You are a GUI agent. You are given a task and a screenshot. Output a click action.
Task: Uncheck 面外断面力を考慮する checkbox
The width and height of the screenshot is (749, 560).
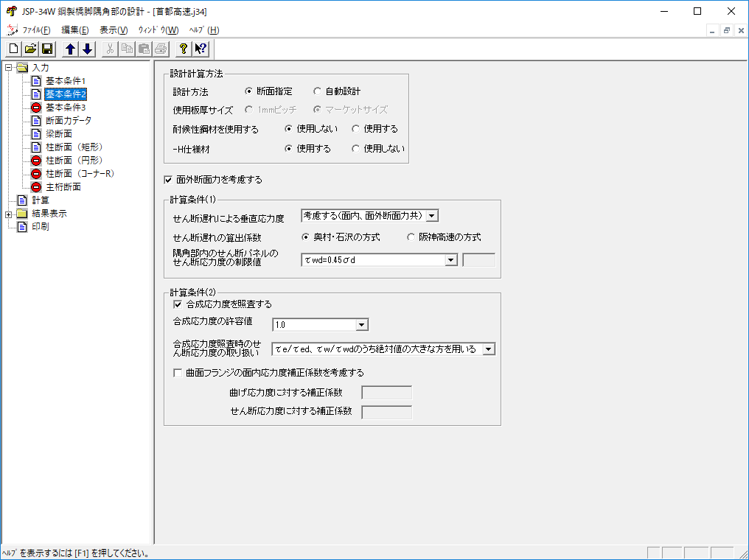168,179
